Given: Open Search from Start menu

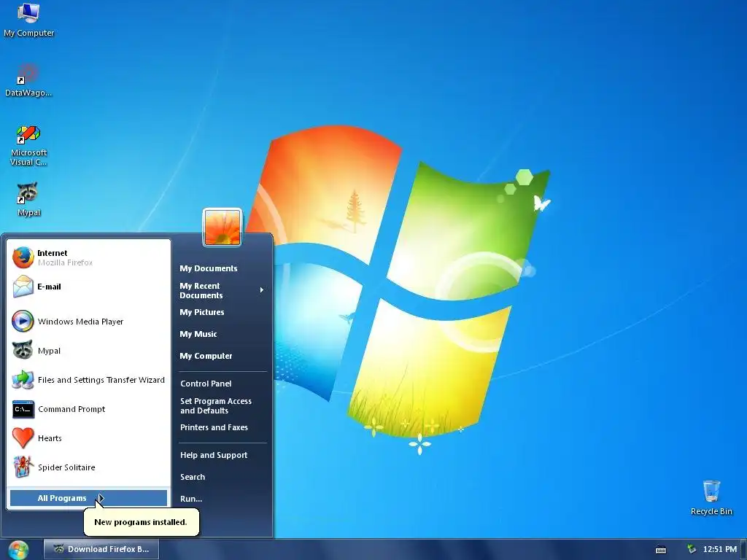Looking at the screenshot, I should [x=193, y=477].
